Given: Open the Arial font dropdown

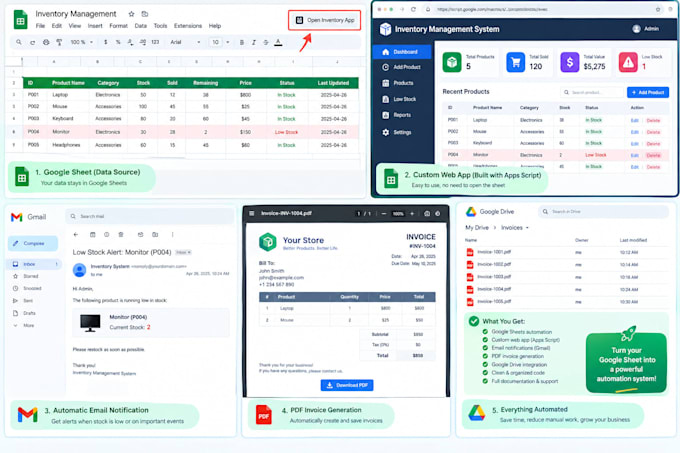Looking at the screenshot, I should coord(185,42).
